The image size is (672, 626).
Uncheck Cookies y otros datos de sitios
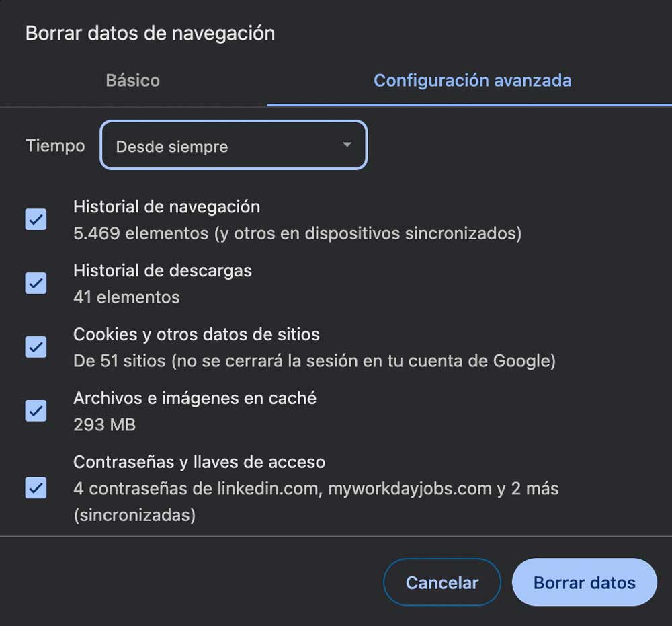pos(35,347)
